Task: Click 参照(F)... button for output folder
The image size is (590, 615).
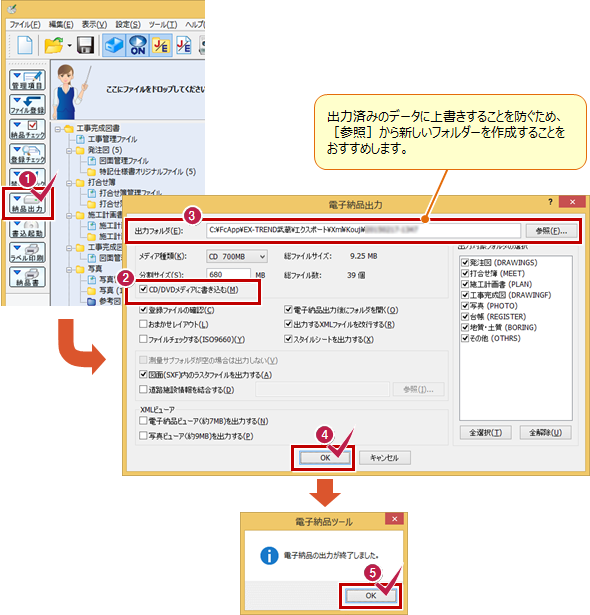Action: pos(552,231)
